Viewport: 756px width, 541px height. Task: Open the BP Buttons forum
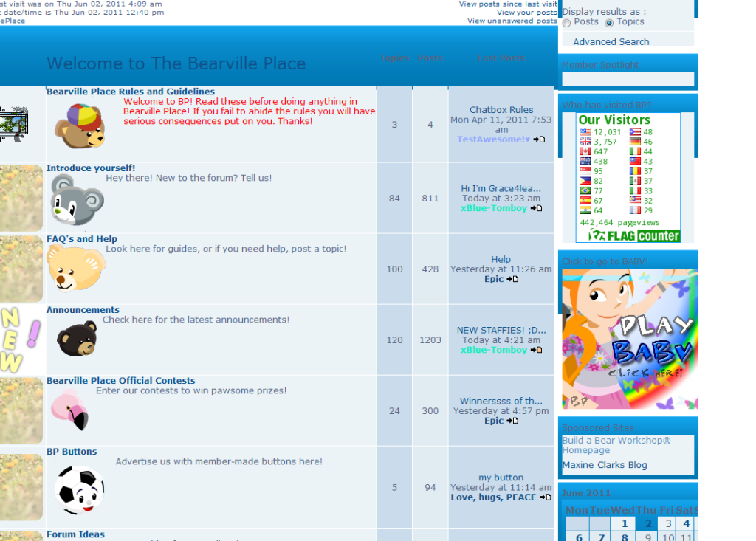[x=72, y=452]
